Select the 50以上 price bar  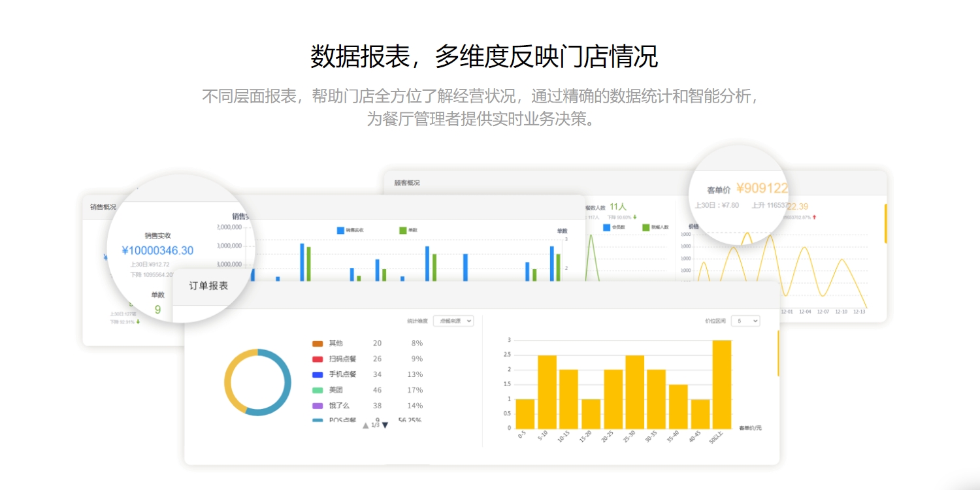coord(722,384)
